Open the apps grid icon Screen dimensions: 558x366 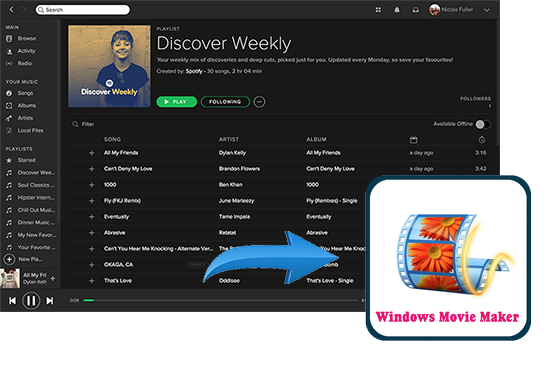click(378, 10)
